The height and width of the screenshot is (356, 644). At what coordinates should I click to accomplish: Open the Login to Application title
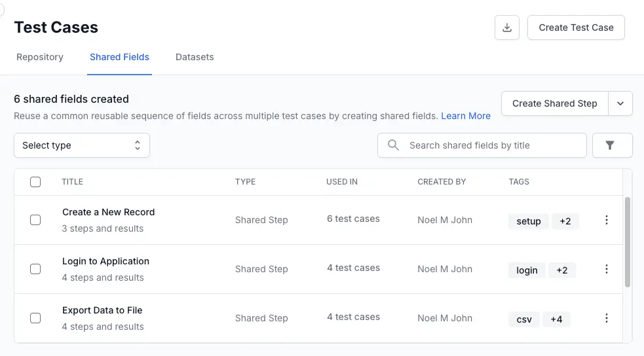pyautogui.click(x=105, y=261)
